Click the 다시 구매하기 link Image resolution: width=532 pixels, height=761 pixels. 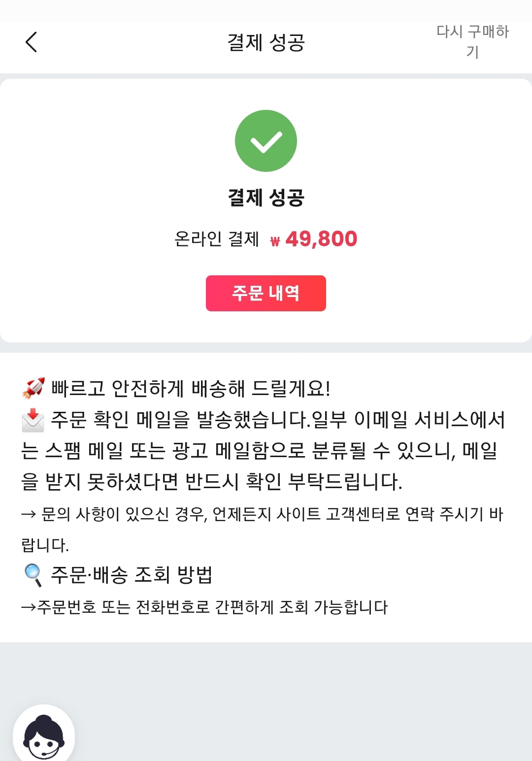pos(472,41)
